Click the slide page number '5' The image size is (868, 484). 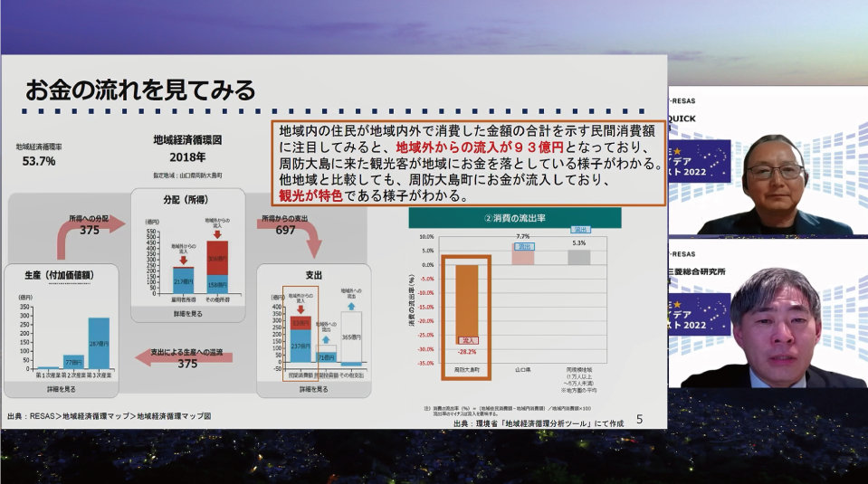point(639,419)
